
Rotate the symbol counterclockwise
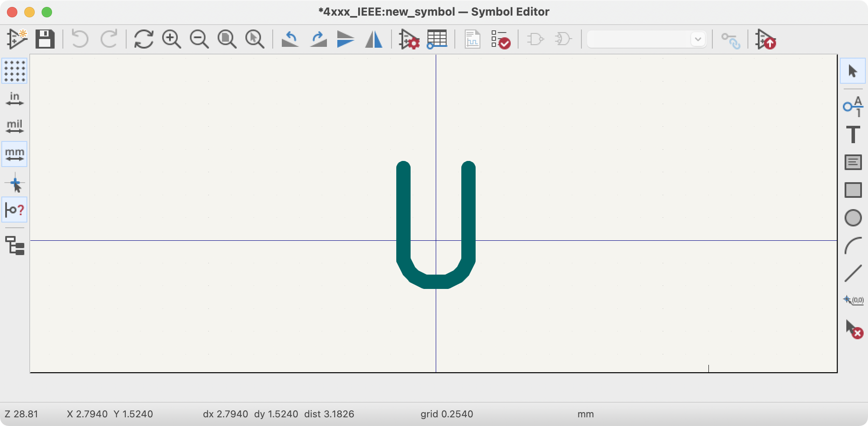[290, 39]
